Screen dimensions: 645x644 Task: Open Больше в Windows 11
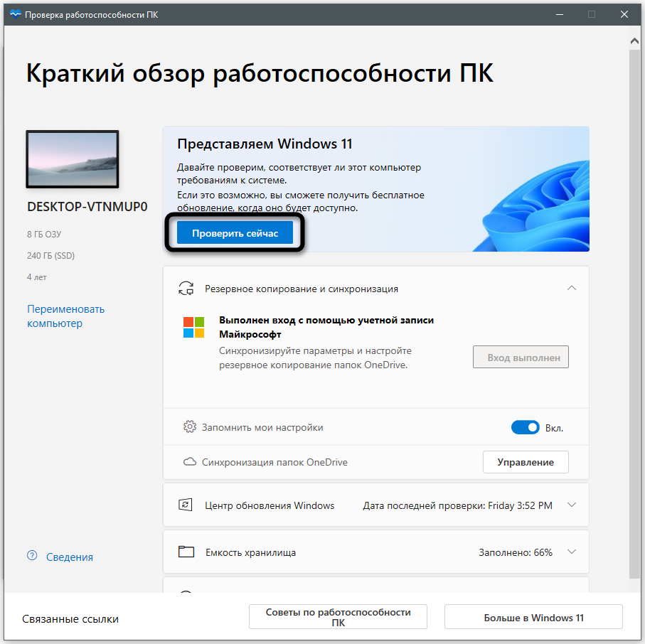(x=533, y=616)
